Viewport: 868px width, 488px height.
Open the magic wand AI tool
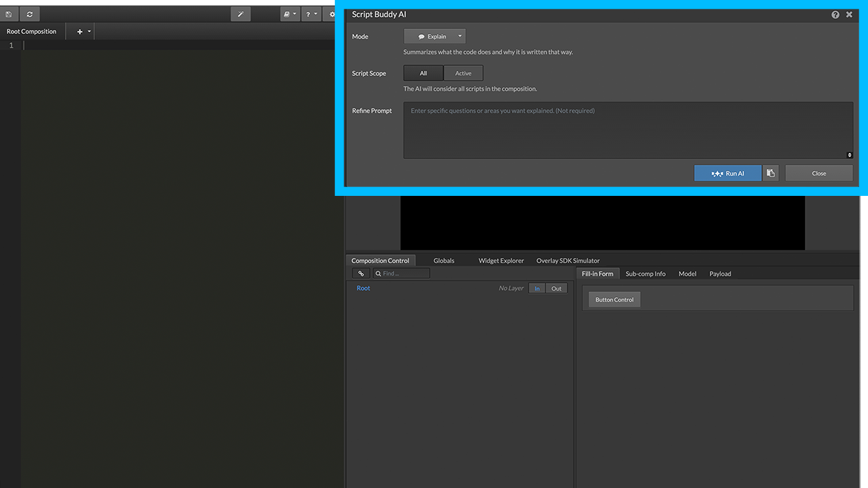240,14
